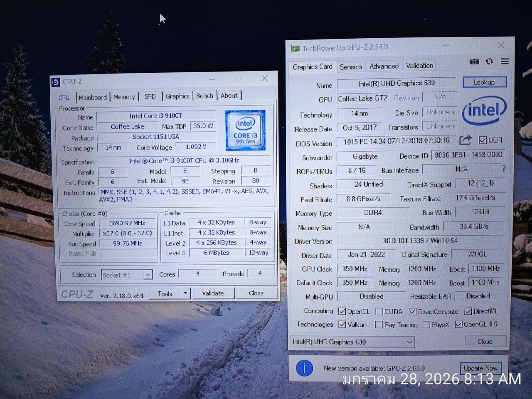Click the CPU-Z title bar icon
The height and width of the screenshot is (399, 532).
(56, 82)
